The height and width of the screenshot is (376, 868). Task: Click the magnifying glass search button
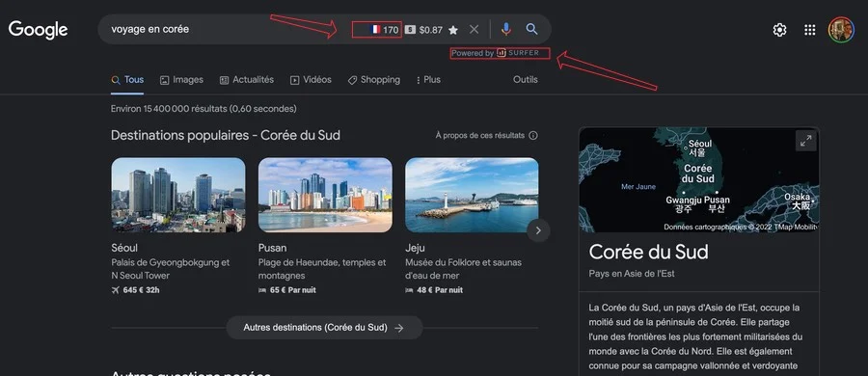(532, 29)
